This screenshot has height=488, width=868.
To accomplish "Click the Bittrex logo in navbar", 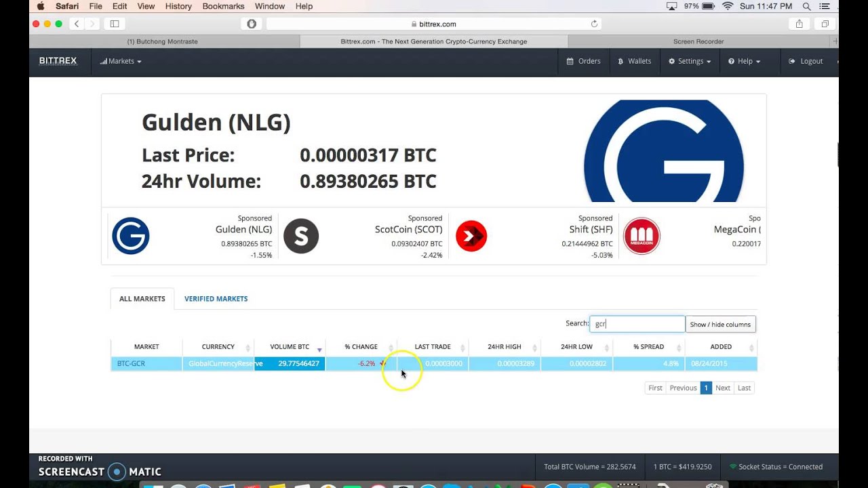I will click(58, 61).
